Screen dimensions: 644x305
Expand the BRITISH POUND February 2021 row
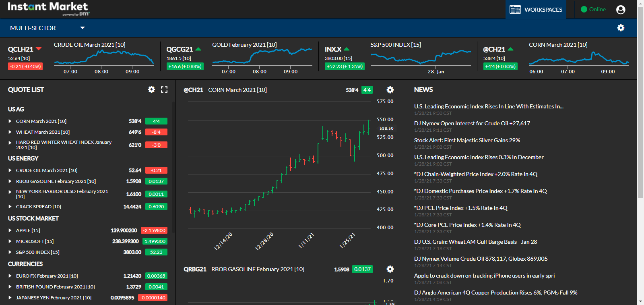click(10, 287)
